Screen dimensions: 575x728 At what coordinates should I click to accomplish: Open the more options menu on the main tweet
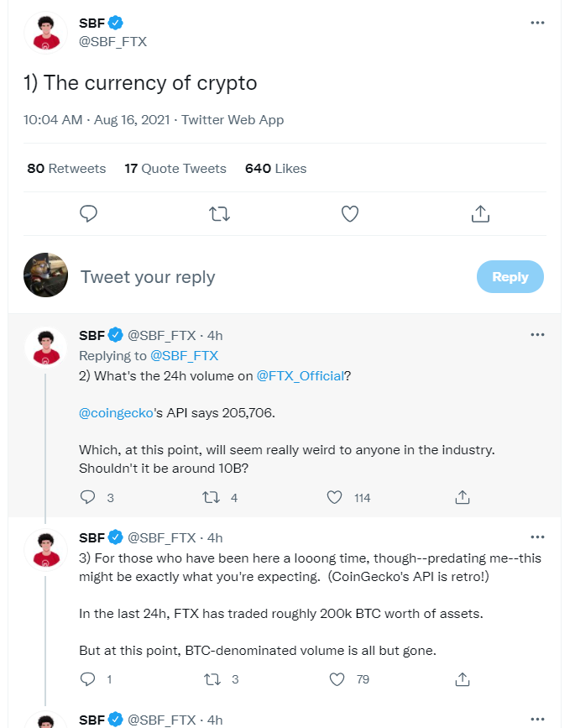pos(537,23)
